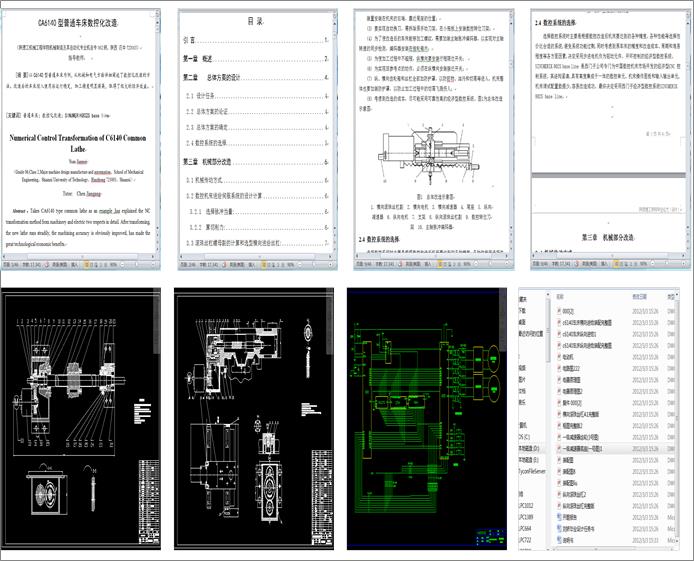Image resolution: width=694 pixels, height=561 pixels.
Task: Open the document page with lathe diagram
Action: point(434,139)
